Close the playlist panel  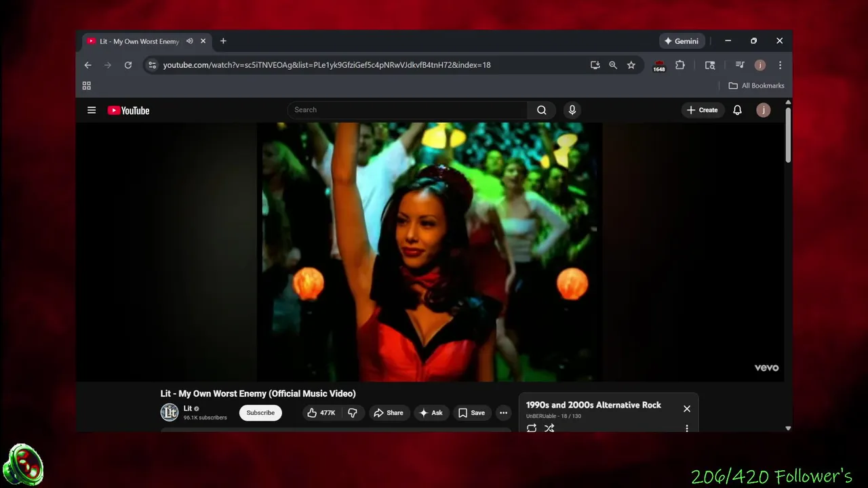coord(687,409)
